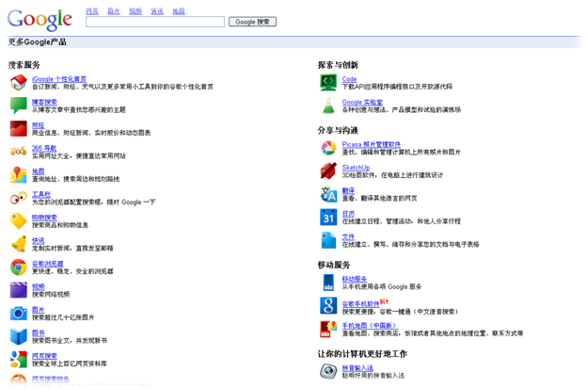Screen dimensions: 588x389
Task: Open the 博客搜索 link
Action: tap(44, 102)
